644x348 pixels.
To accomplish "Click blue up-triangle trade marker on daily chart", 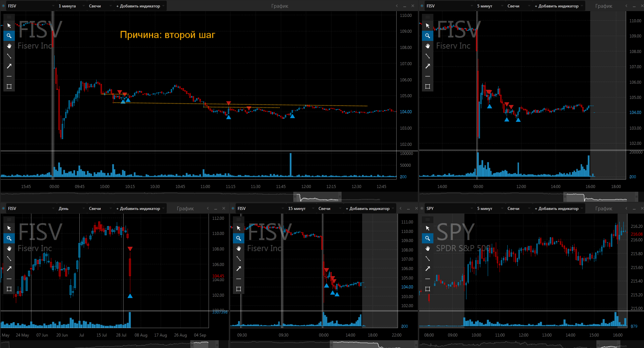I will click(x=130, y=296).
